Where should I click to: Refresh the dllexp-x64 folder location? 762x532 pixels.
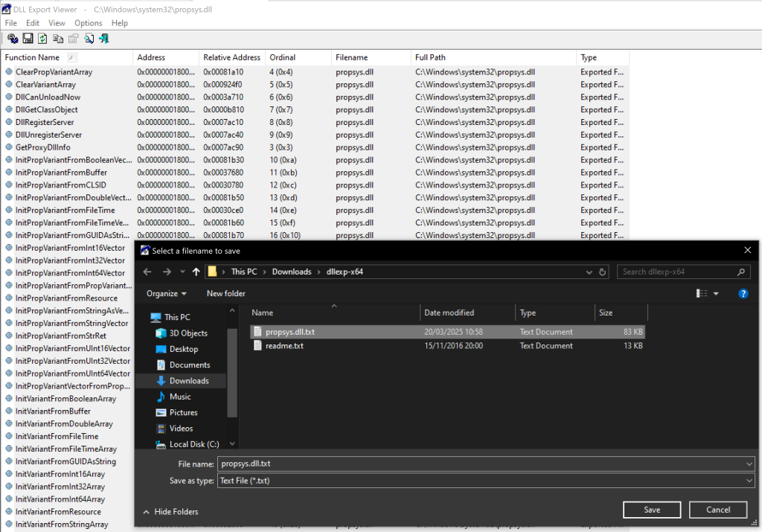point(603,272)
